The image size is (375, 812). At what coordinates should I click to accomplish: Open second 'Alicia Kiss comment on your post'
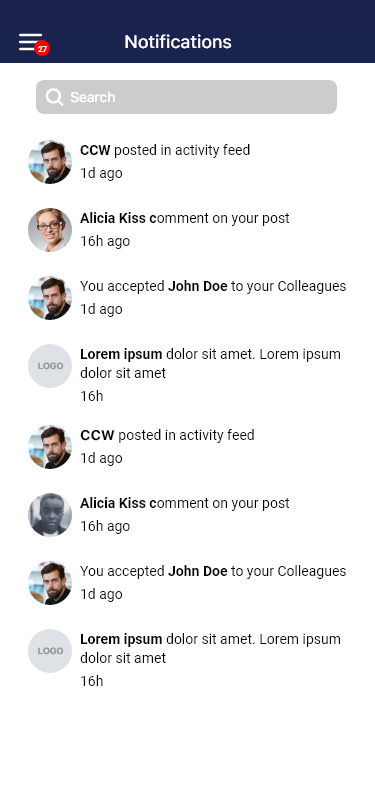[x=188, y=515]
